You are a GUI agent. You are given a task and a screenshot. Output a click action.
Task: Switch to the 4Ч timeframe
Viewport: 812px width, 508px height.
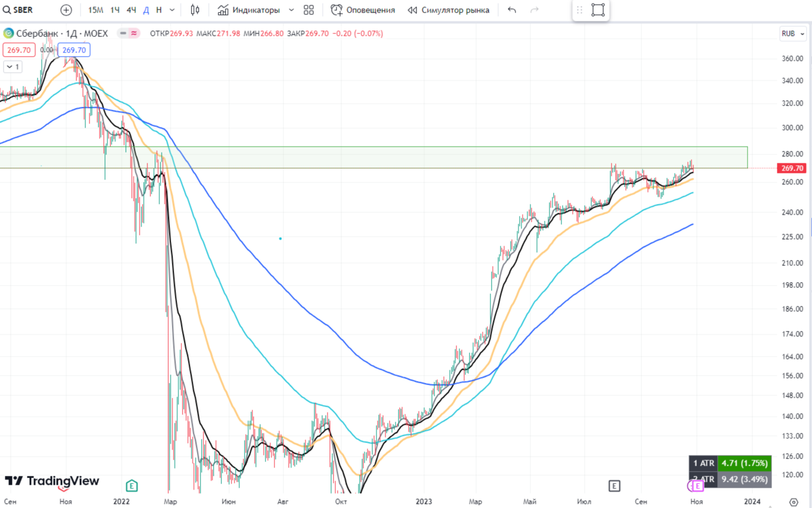(x=131, y=10)
